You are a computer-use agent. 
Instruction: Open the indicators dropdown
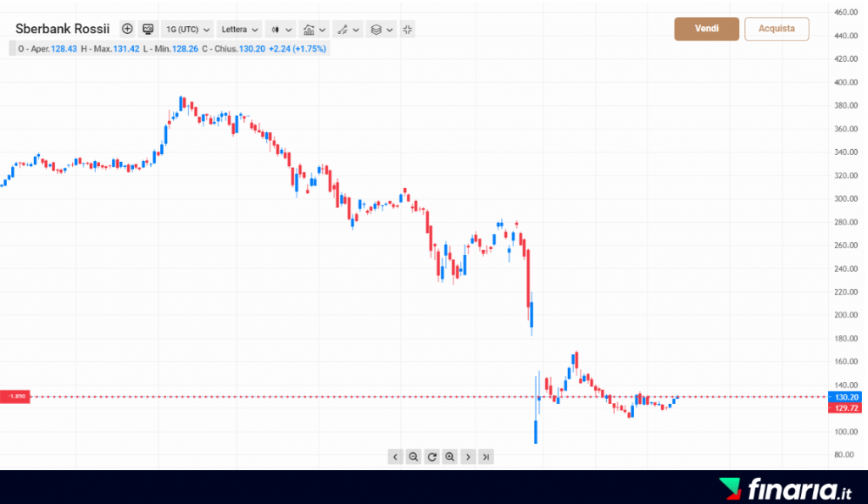click(314, 30)
